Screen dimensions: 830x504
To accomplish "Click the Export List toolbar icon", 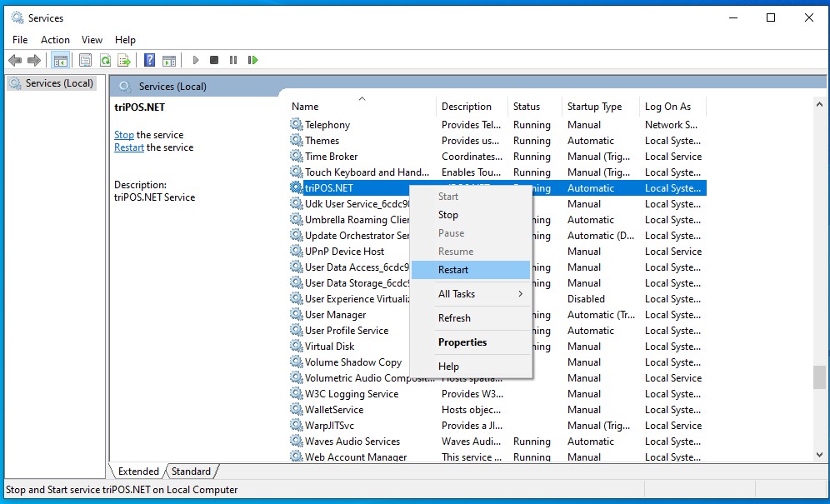I will tap(124, 60).
